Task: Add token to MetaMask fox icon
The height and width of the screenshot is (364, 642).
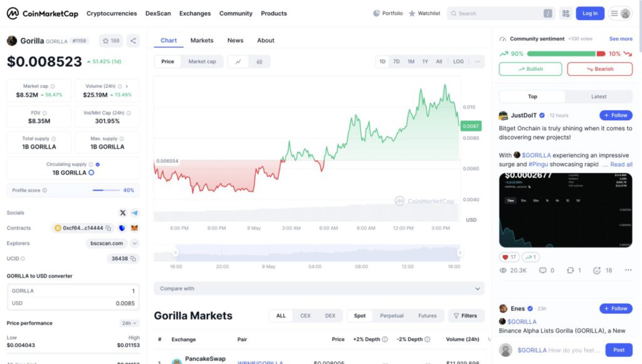Action: click(x=134, y=228)
